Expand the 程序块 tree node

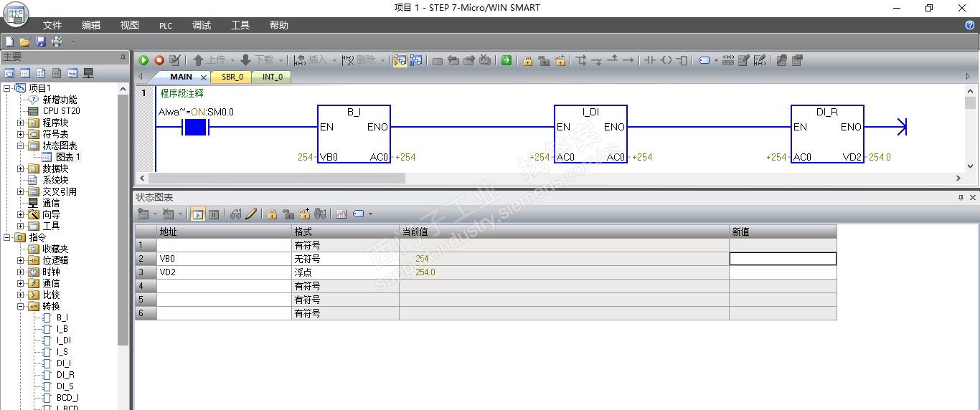click(21, 123)
